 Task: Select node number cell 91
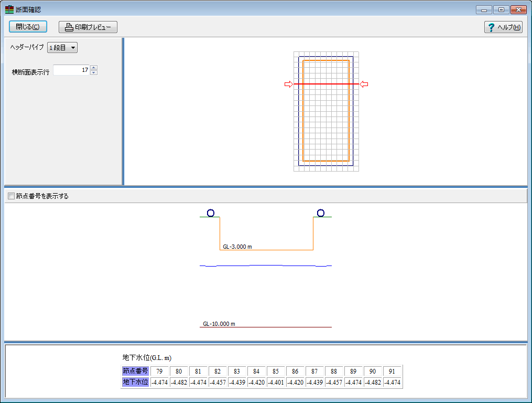[392, 371]
